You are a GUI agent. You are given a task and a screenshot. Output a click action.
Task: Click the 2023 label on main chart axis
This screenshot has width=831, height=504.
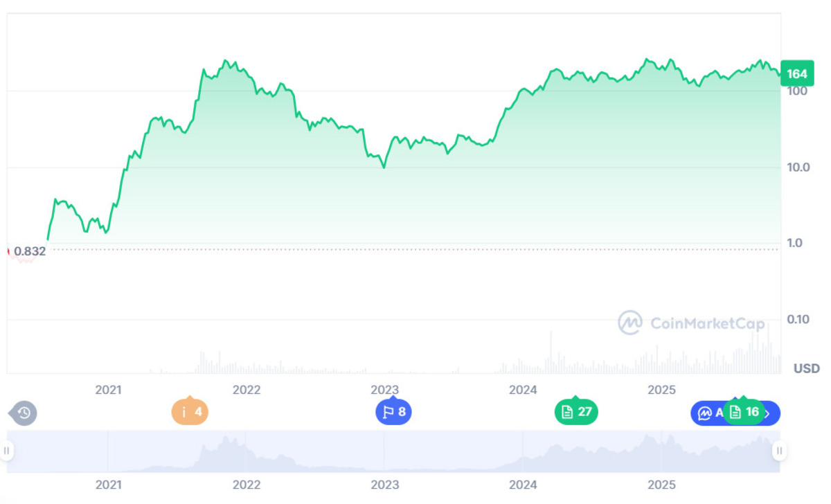(x=384, y=390)
